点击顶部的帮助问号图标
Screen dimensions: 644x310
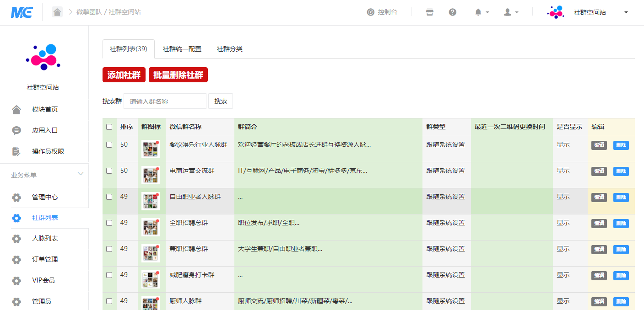click(453, 12)
